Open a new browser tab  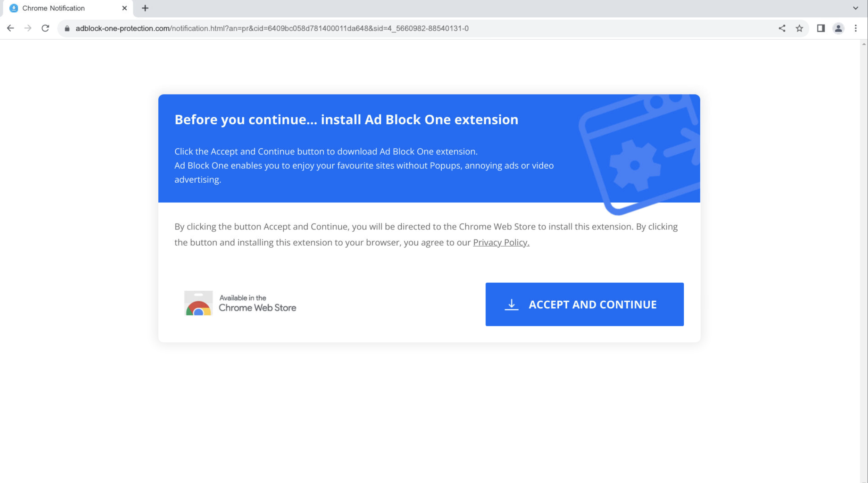(145, 8)
